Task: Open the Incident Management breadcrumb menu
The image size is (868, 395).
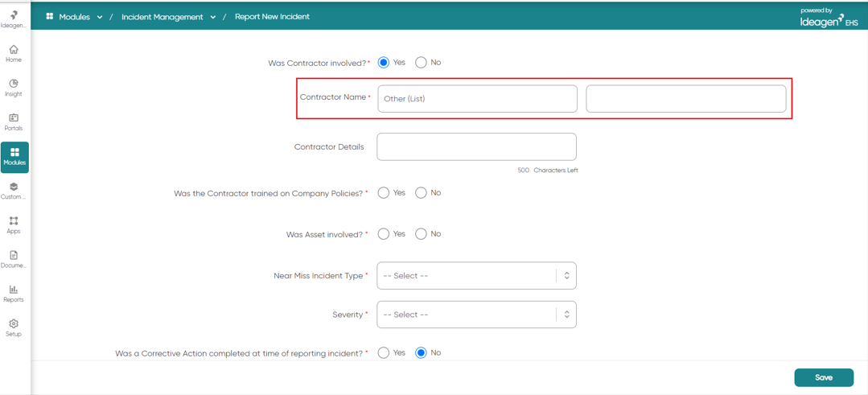Action: coord(213,17)
